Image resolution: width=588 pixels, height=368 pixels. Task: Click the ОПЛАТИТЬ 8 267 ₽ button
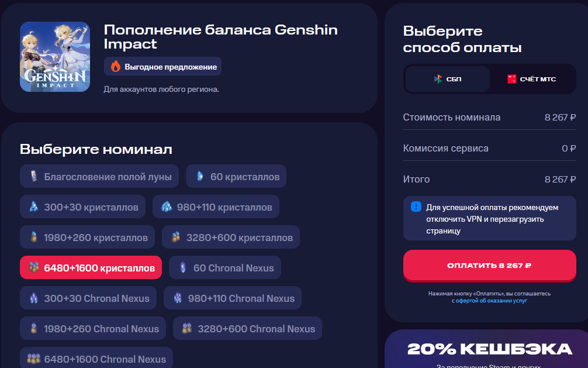[489, 265]
